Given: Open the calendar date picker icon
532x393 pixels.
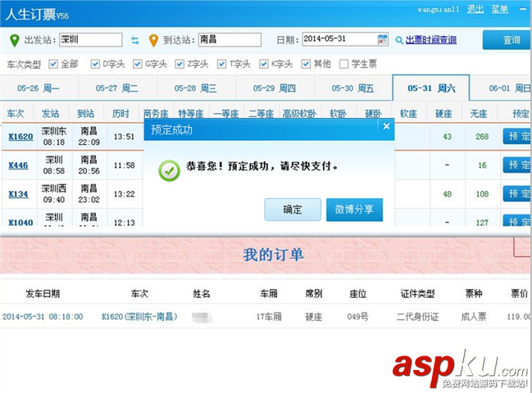Looking at the screenshot, I should (x=382, y=39).
